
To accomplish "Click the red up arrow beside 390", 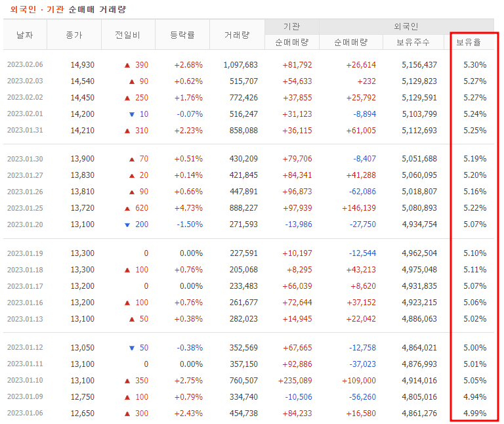I will coord(127,65).
